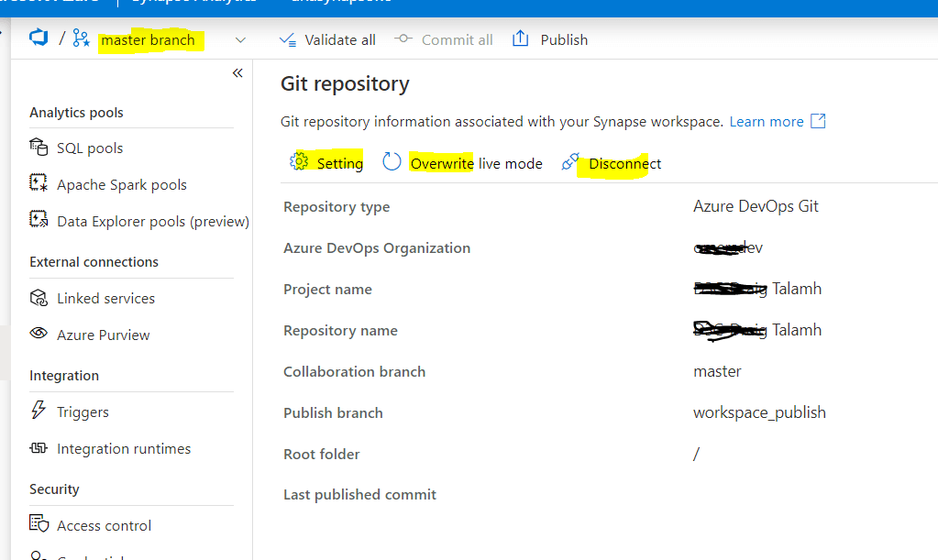
Task: Open Azure Purview
Action: pos(104,335)
